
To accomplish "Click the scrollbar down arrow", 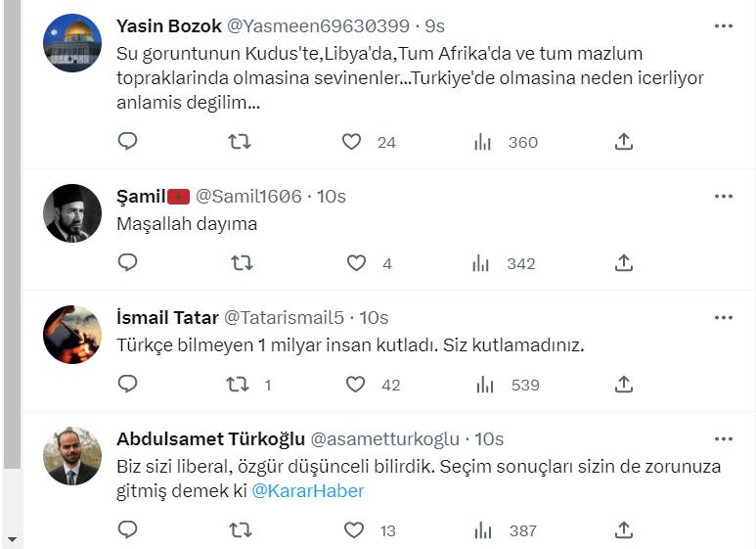I will click(12, 539).
